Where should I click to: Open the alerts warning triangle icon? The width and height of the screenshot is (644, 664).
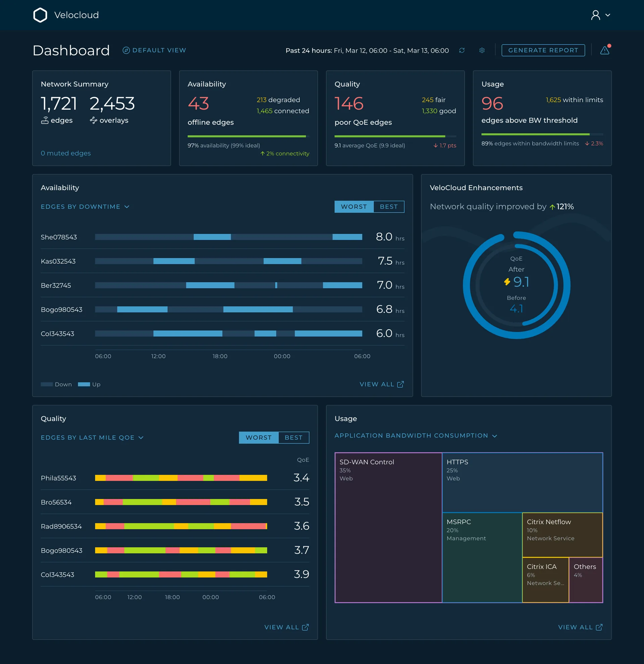[x=605, y=50]
